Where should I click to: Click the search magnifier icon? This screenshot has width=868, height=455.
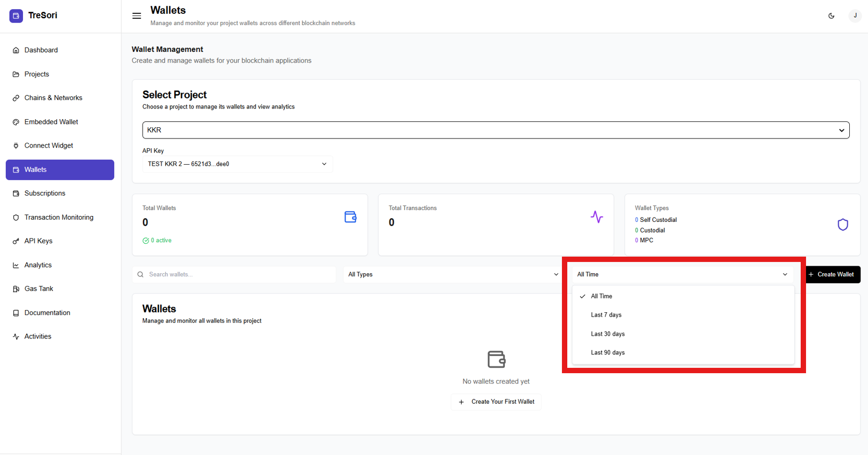(140, 275)
